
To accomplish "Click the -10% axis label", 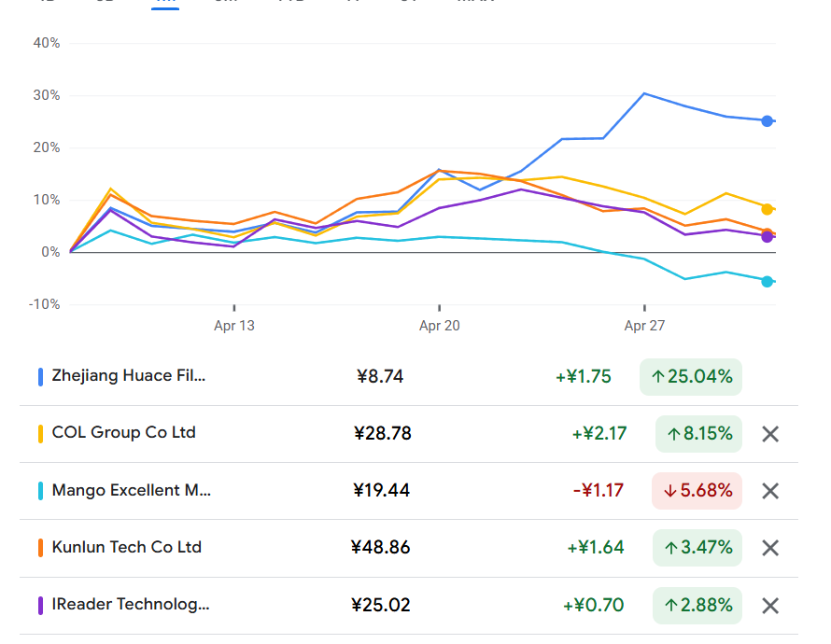I will 45,304.
